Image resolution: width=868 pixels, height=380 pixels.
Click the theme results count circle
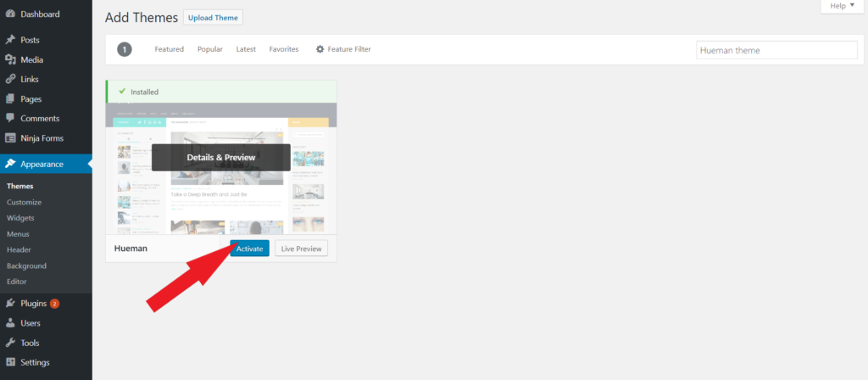[125, 50]
